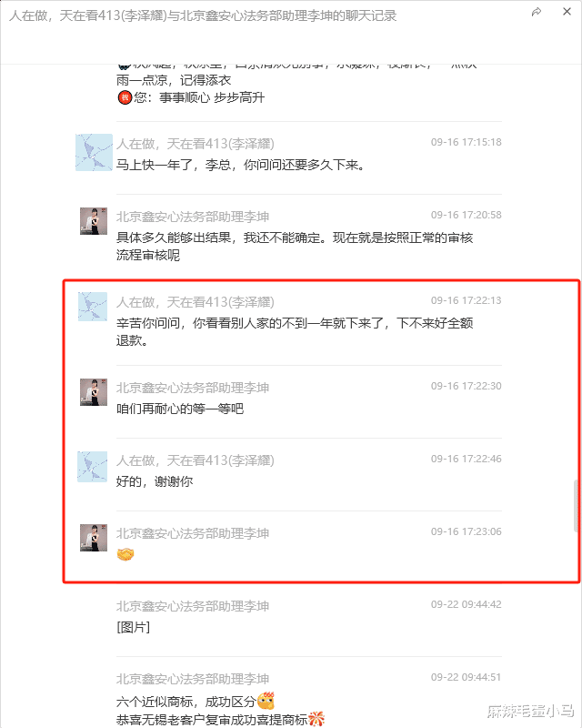The image size is (582, 728).
Task: Click the celebrating emoji after 成功区分
Action: click(266, 701)
